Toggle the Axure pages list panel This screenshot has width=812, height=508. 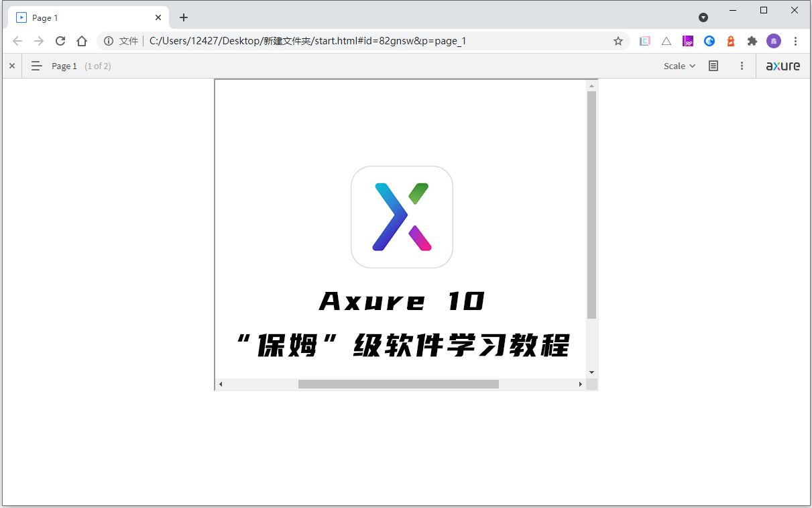pyautogui.click(x=37, y=66)
